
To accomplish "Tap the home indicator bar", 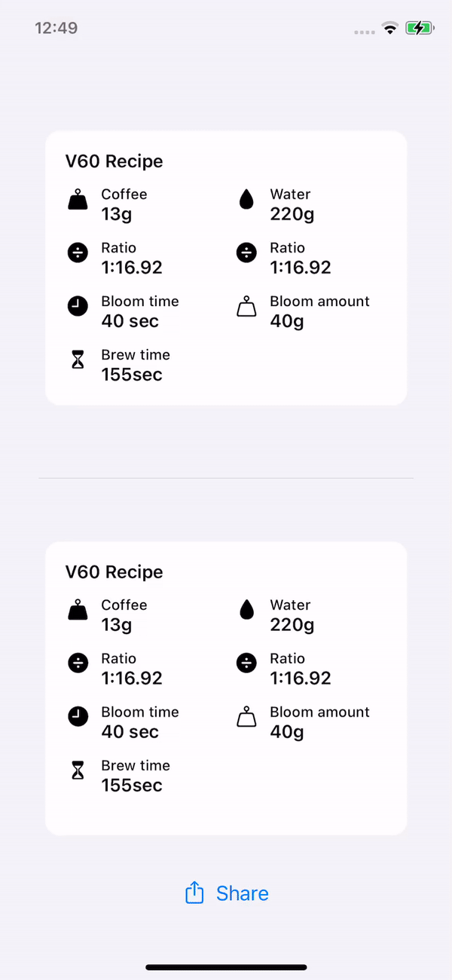I will (226, 967).
